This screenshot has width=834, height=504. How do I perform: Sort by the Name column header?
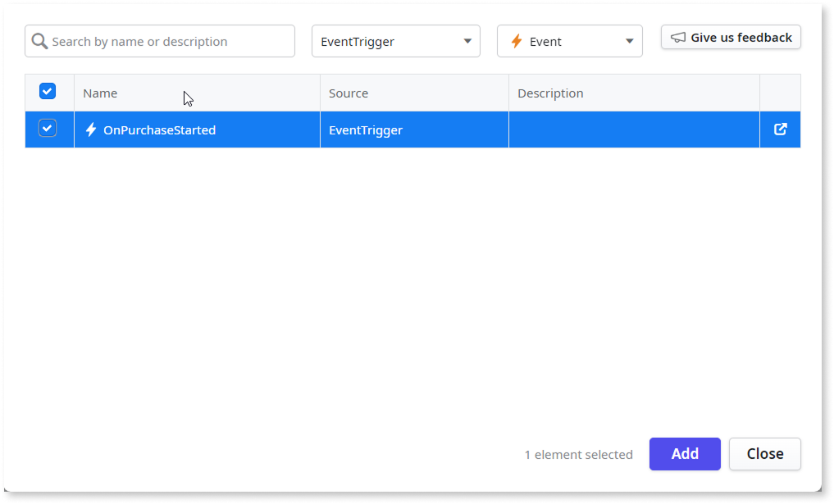pyautogui.click(x=100, y=93)
